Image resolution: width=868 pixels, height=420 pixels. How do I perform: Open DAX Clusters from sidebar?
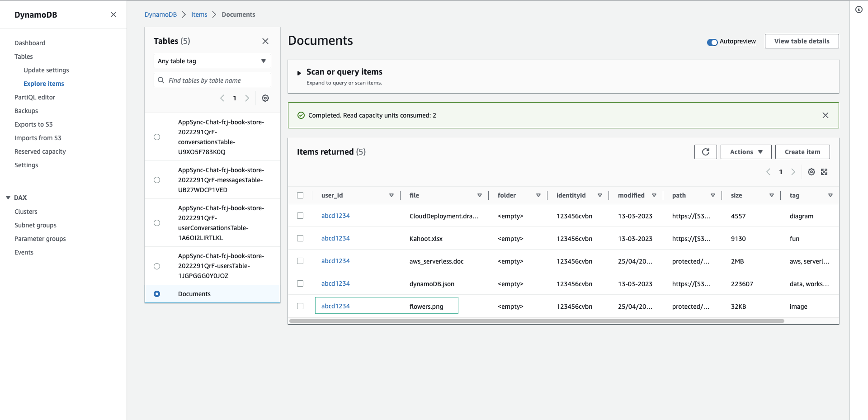pos(26,212)
